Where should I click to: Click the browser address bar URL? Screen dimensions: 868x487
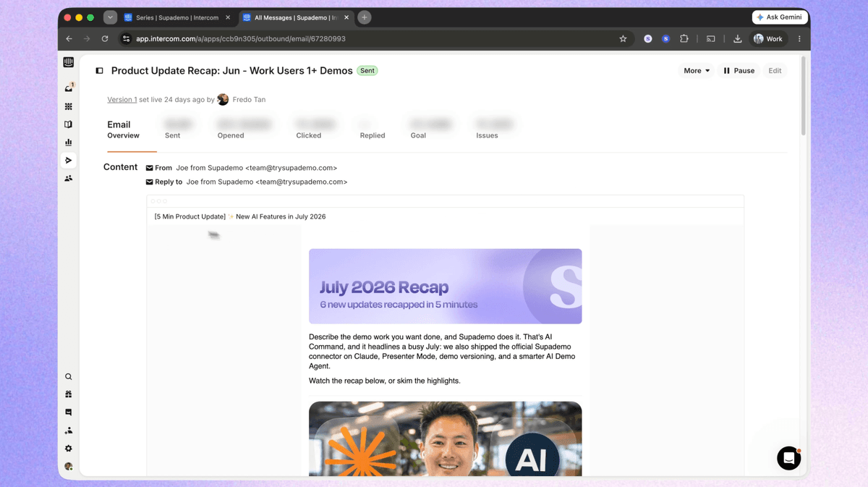pos(240,39)
